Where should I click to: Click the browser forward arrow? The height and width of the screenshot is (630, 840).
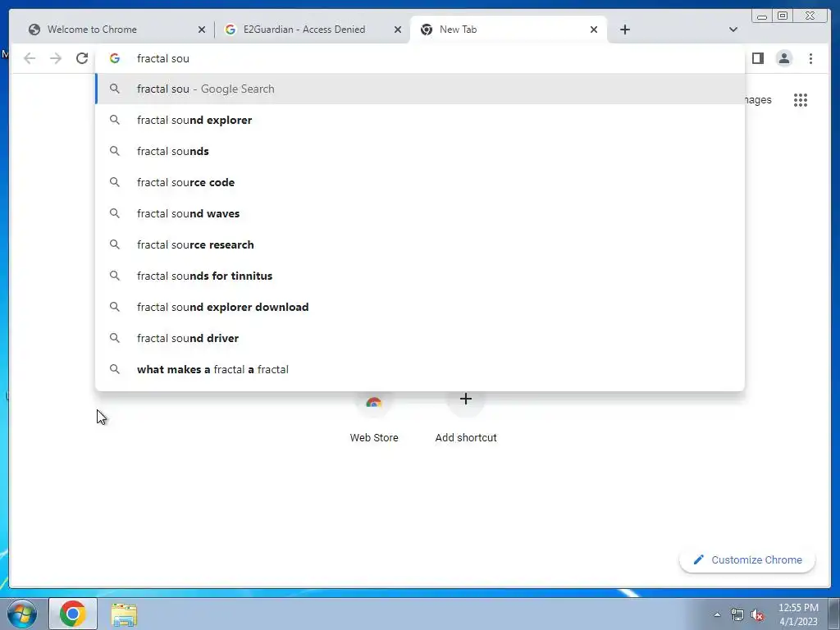(56, 58)
